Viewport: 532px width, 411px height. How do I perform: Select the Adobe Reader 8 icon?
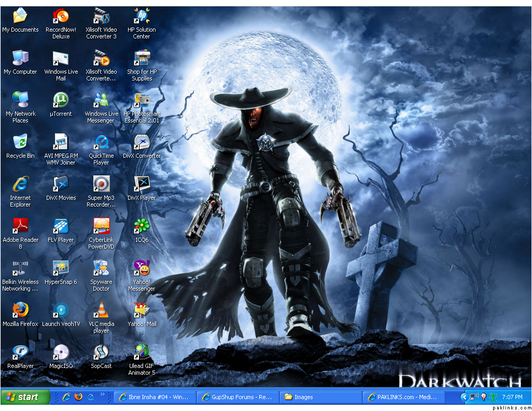click(x=20, y=226)
